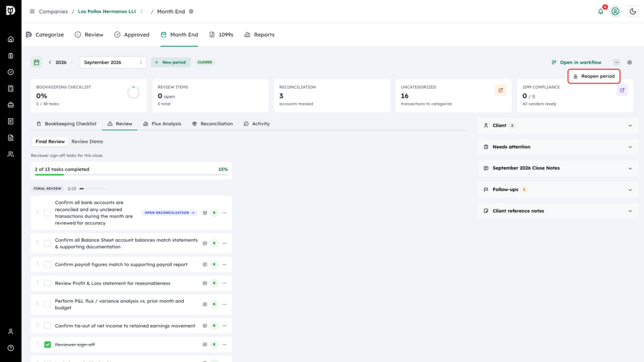The image size is (644, 362).
Task: Open the user profile avatar menu
Action: tap(615, 11)
